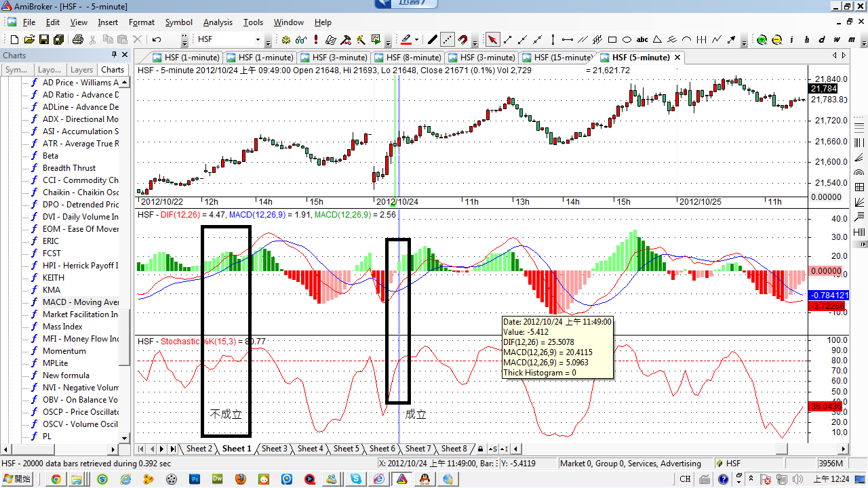The width and height of the screenshot is (868, 488).
Task: Open the File menu
Action: pyautogui.click(x=28, y=22)
